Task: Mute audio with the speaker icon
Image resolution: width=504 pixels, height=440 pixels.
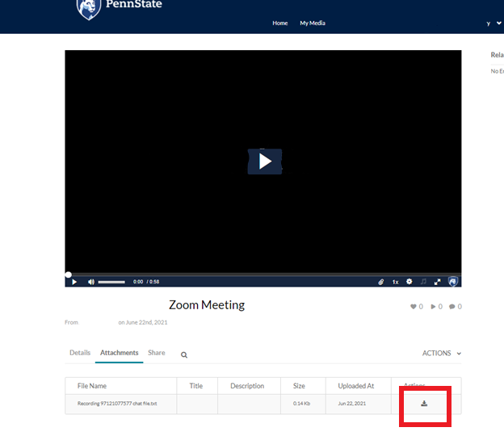Action: point(91,282)
